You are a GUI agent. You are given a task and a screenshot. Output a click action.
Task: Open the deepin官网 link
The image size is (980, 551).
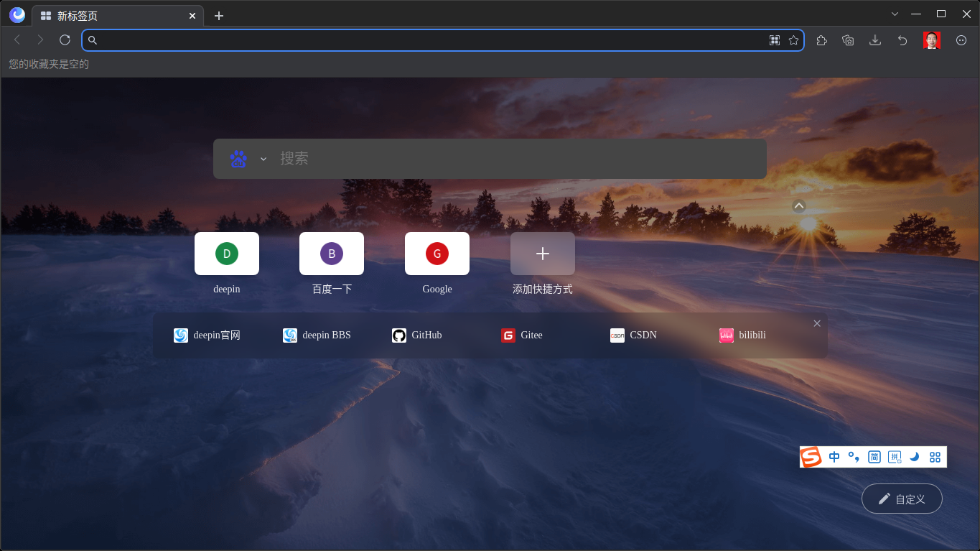[207, 335]
